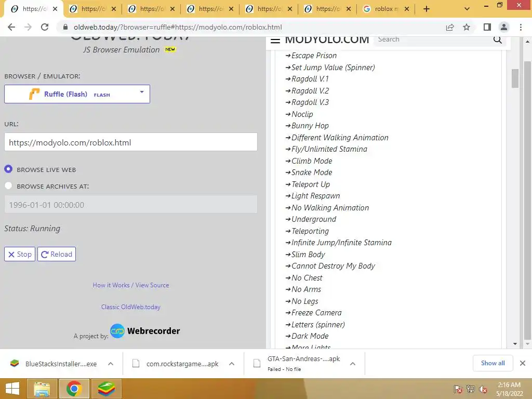
Task: Select the Browse Archives At radio button
Action: (x=8, y=185)
